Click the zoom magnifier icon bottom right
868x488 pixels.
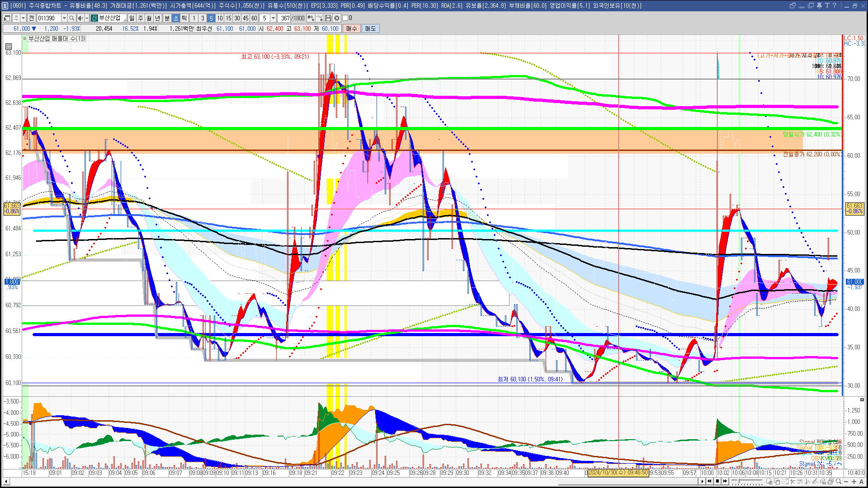(839, 481)
